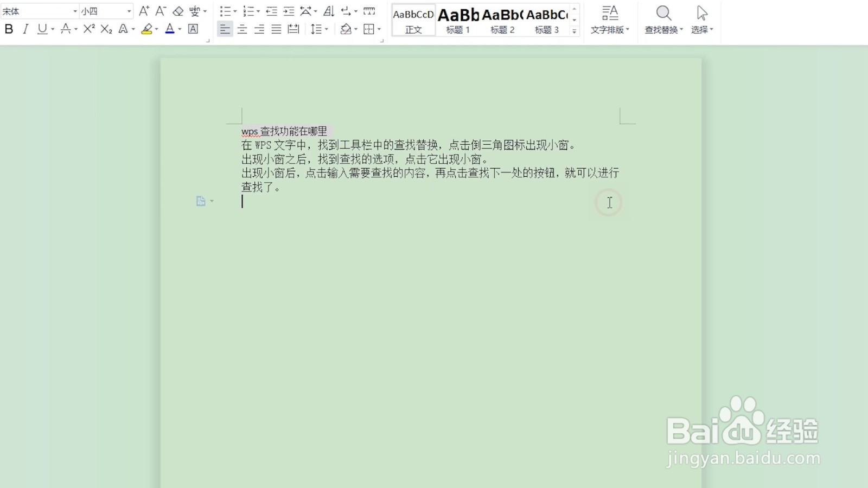Clear formatting with the eraser icon
Image resolution: width=868 pixels, height=488 pixels.
[178, 11]
